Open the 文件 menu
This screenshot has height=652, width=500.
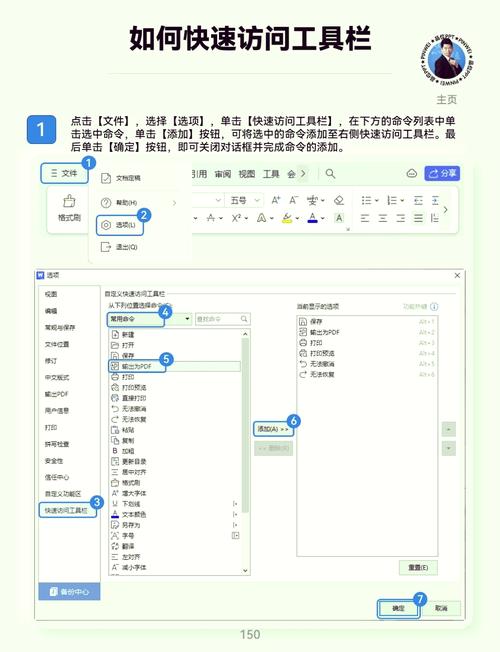64,173
